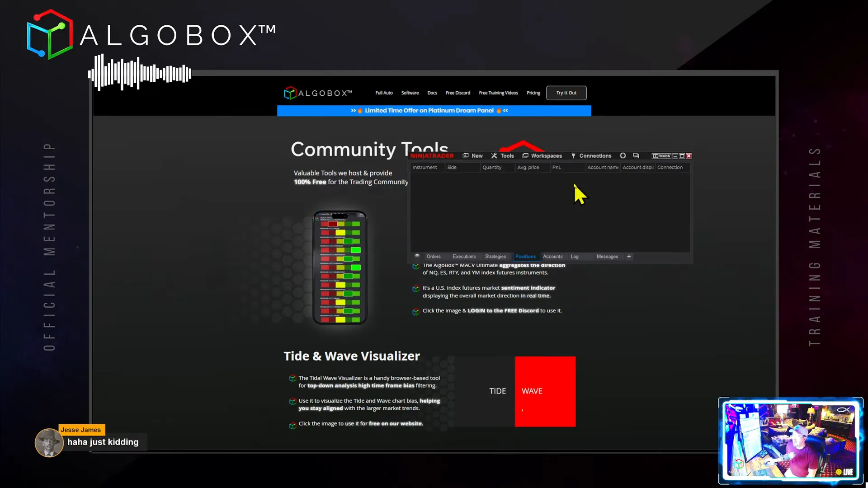The width and height of the screenshot is (868, 488).
Task: Click the live webcam thumbnail
Action: 791,441
